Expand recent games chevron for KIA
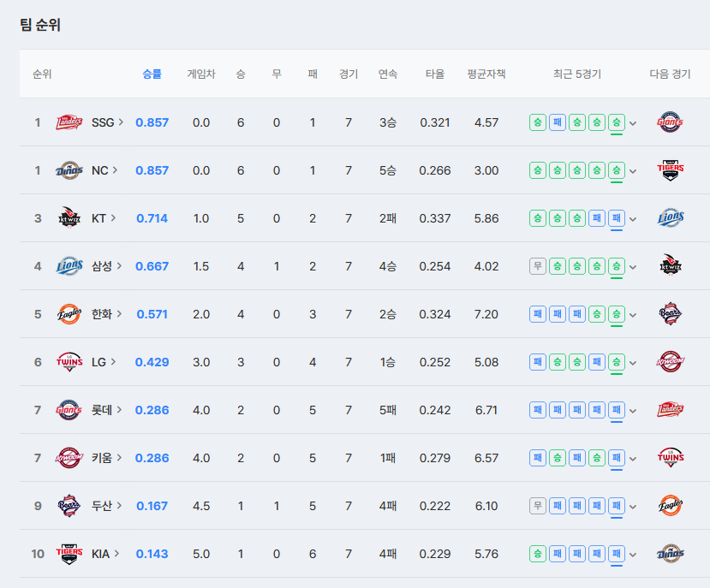Viewport: 710px width, 588px height. coord(633,555)
